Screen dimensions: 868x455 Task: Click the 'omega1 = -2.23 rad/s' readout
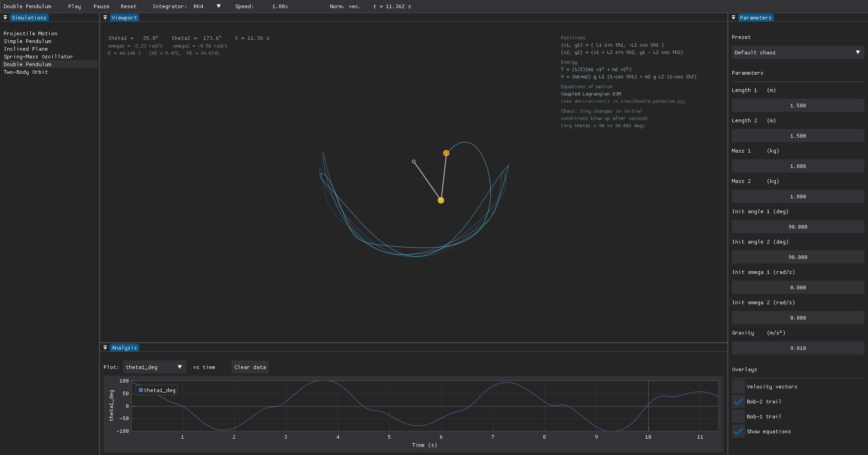tap(135, 46)
